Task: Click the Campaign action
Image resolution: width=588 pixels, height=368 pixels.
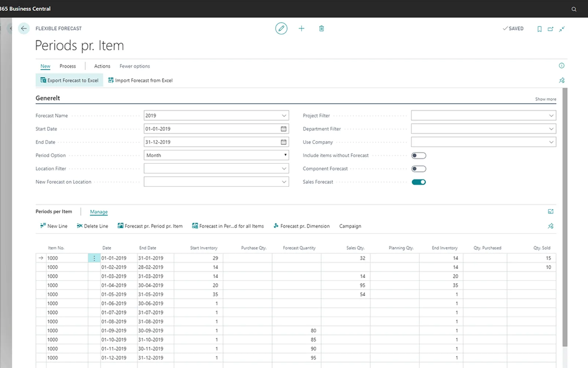Action: 350,226
